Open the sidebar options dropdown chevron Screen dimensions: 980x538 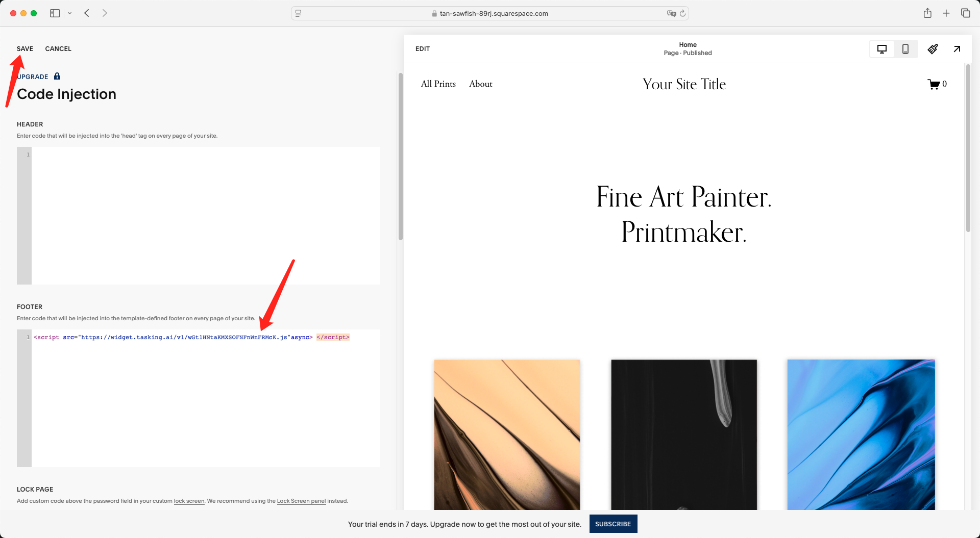[70, 13]
